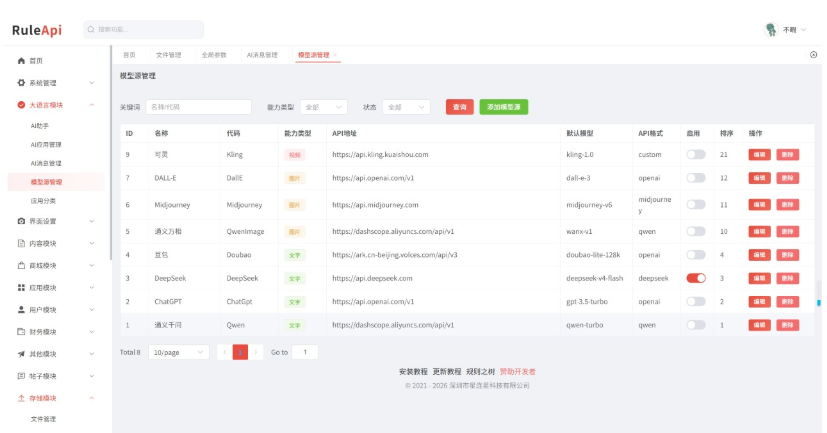Click the 帖子模块 list icon
Screen dimensions: 827x433
click(21, 376)
